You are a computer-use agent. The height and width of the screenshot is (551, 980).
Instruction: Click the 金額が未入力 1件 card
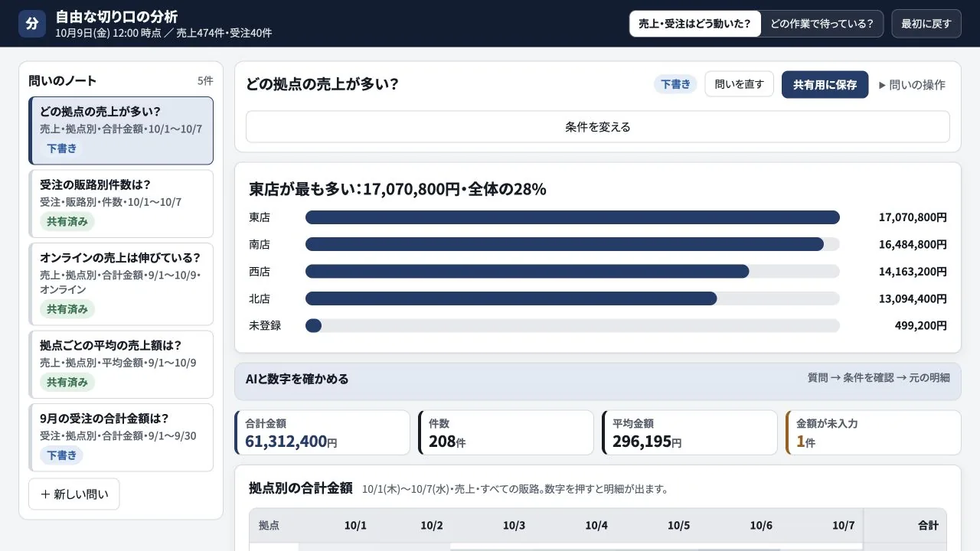pos(874,432)
